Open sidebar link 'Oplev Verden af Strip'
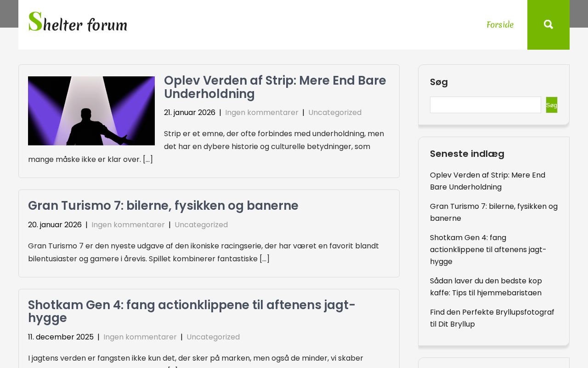588x368 pixels. (x=487, y=181)
